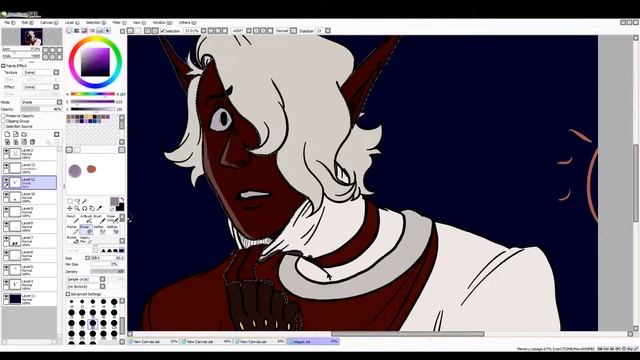The height and width of the screenshot is (360, 640).
Task: Open the Layer menu
Action: tap(71, 22)
